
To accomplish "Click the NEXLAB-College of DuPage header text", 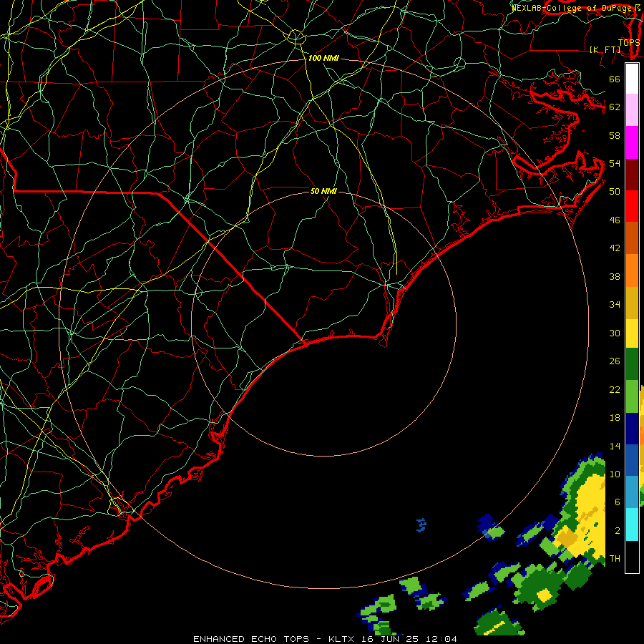I will pos(573,7).
